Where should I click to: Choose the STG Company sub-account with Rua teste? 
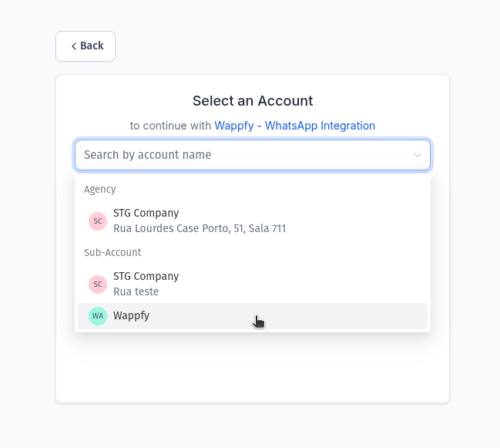253,284
